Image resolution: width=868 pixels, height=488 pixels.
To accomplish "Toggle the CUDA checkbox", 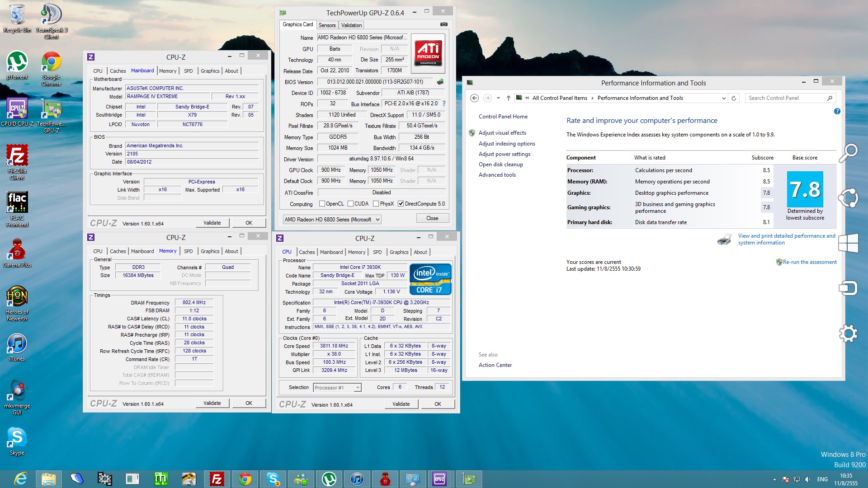I will 351,204.
